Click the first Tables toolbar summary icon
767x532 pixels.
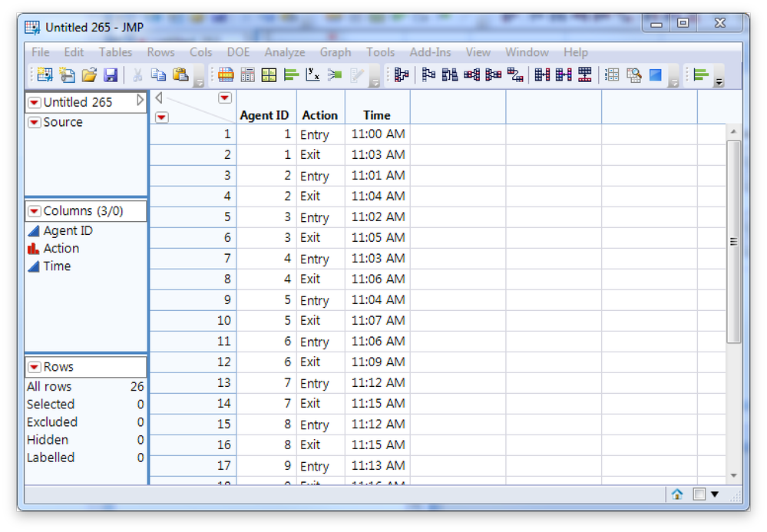pyautogui.click(x=401, y=74)
